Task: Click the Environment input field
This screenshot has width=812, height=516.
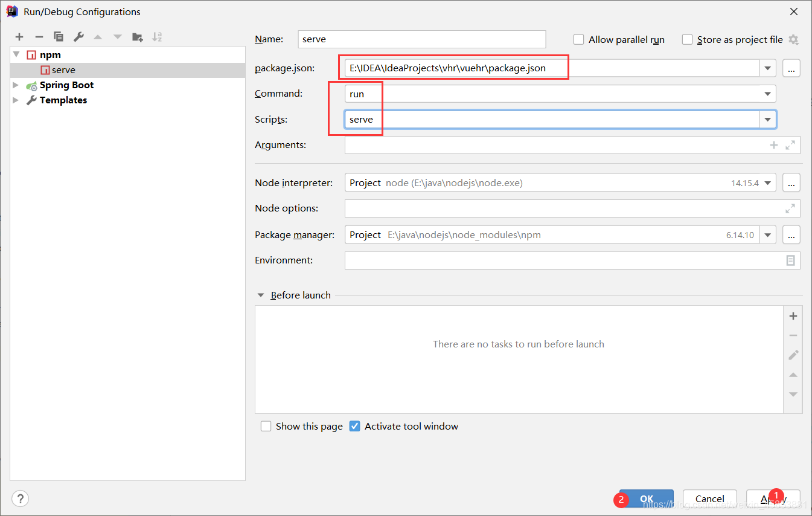Action: pyautogui.click(x=572, y=260)
